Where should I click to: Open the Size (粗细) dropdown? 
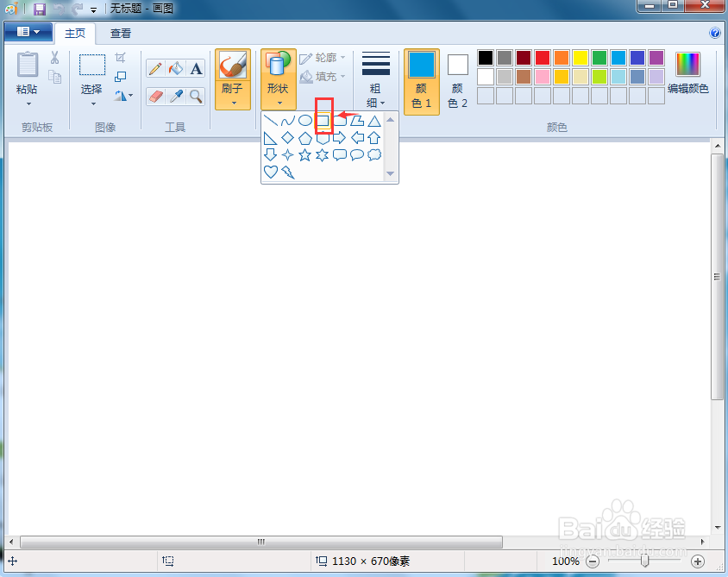376,80
